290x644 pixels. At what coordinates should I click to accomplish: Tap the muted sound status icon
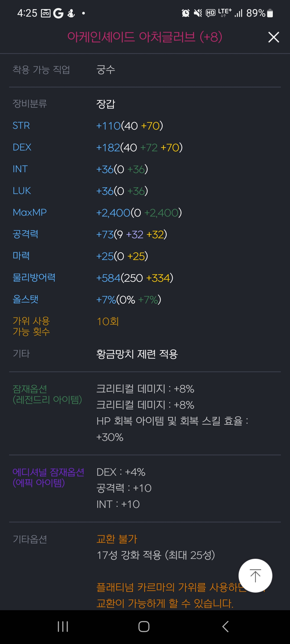(198, 13)
